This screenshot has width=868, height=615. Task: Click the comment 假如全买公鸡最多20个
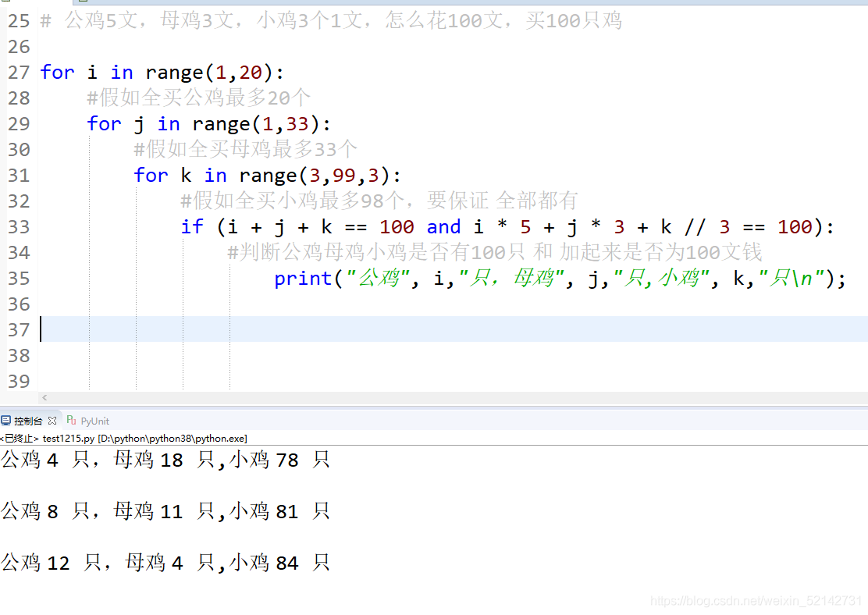199,98
